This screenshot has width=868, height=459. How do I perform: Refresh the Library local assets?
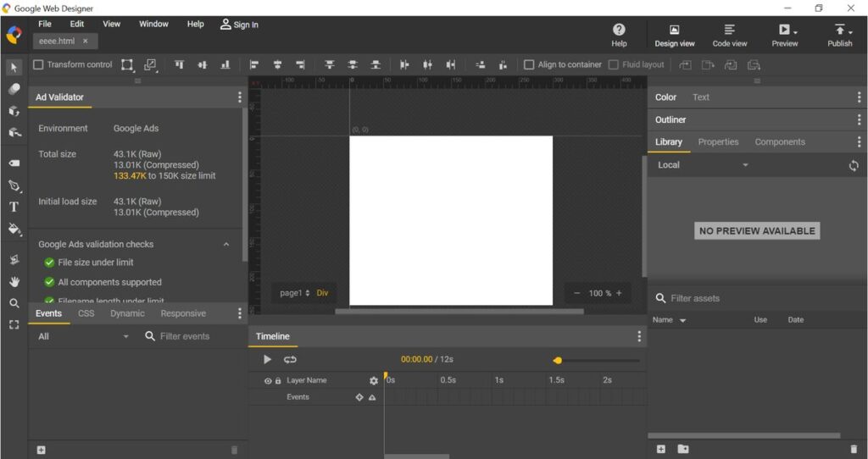point(854,165)
